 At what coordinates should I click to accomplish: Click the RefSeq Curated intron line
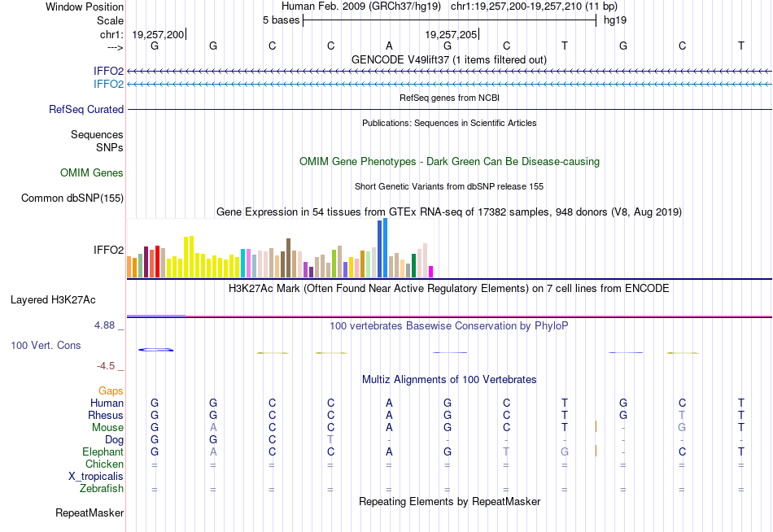click(449, 110)
